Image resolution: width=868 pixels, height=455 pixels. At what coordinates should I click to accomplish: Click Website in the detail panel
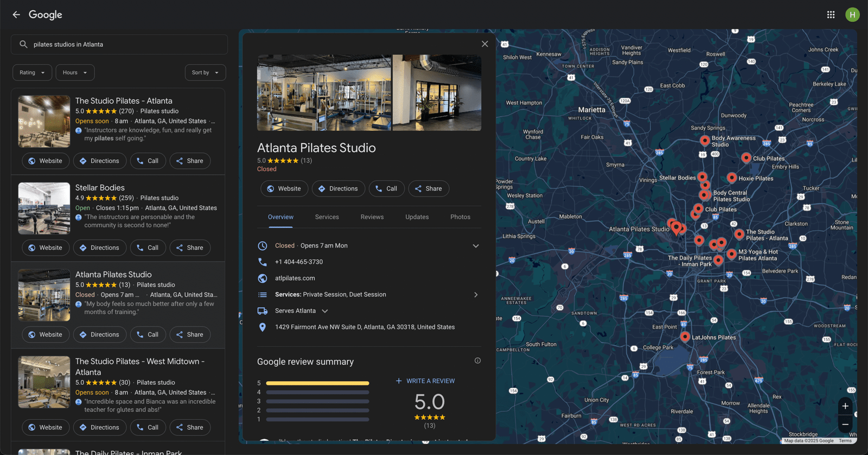(284, 188)
